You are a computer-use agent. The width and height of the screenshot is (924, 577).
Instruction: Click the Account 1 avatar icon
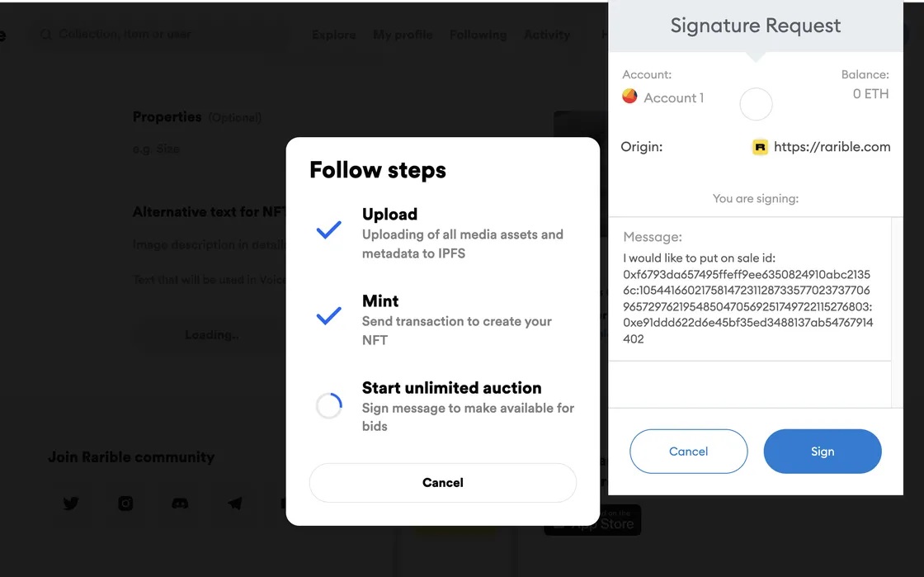pyautogui.click(x=629, y=96)
